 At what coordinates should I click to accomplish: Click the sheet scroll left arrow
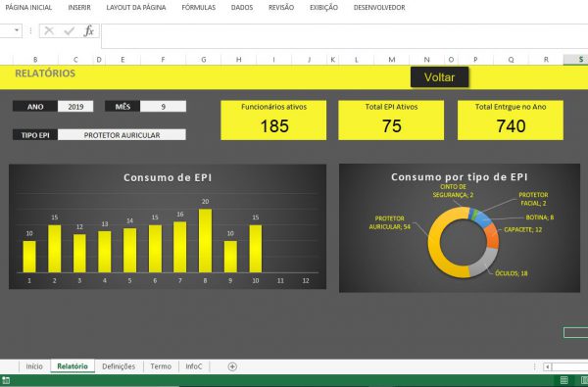(x=548, y=366)
